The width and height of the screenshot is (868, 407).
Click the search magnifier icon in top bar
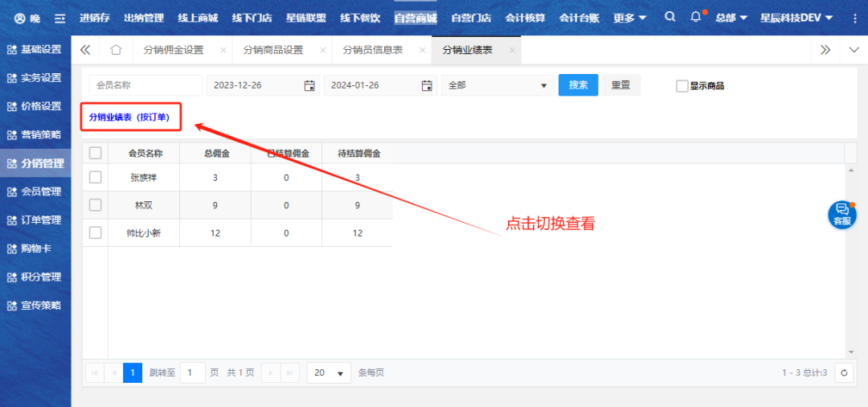click(670, 17)
